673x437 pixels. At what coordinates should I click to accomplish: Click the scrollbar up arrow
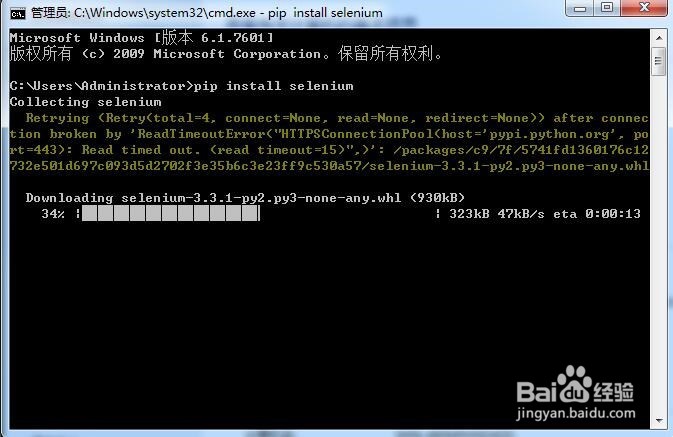659,38
